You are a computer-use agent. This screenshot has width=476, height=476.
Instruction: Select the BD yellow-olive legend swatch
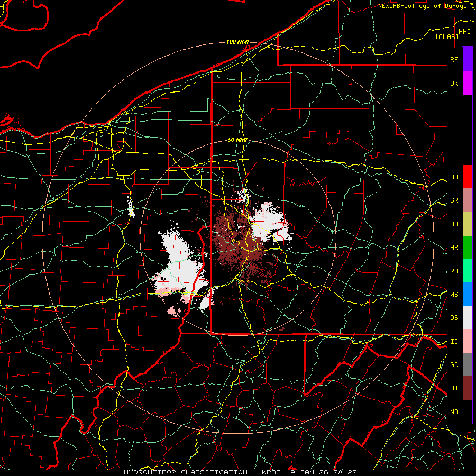point(467,224)
